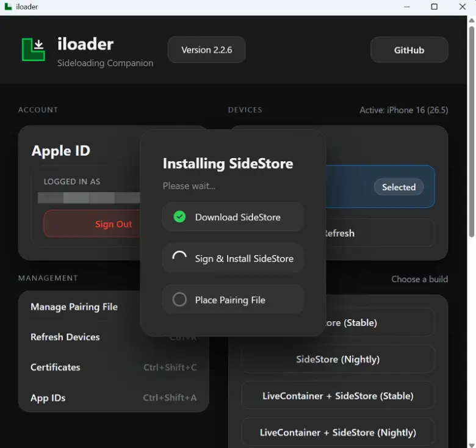This screenshot has width=476, height=448.
Task: Click the Sideloading Companion subtitle
Action: pos(106,63)
